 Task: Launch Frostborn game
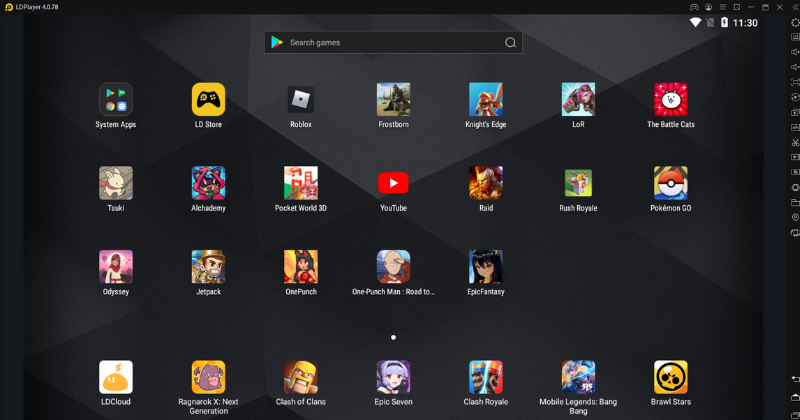coord(393,100)
